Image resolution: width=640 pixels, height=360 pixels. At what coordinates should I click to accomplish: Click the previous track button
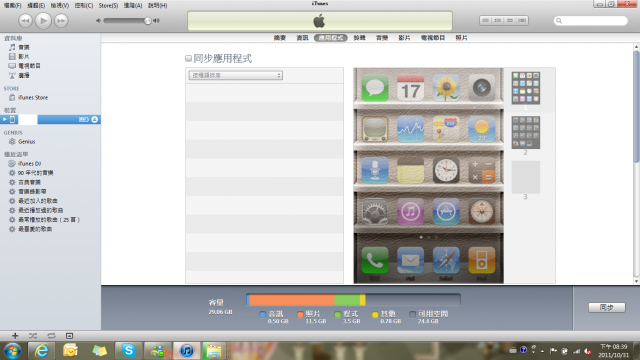[x=25, y=20]
